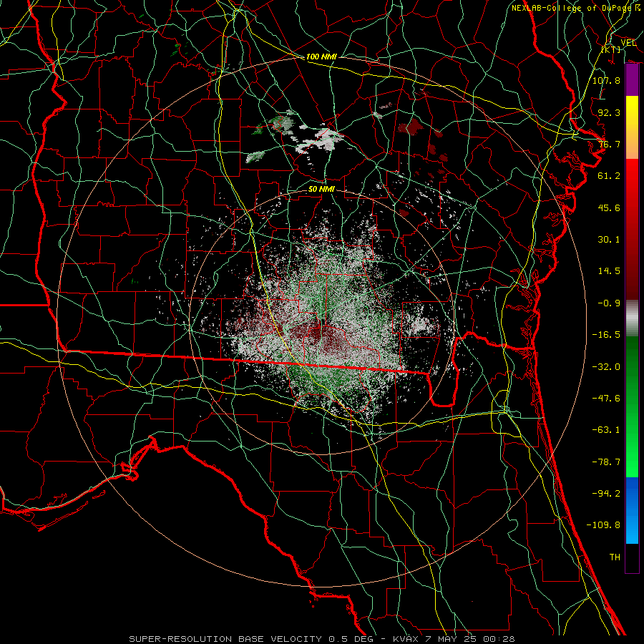Select the -47.6 velocity scale value
Screen dimensions: 644x644
(x=606, y=399)
